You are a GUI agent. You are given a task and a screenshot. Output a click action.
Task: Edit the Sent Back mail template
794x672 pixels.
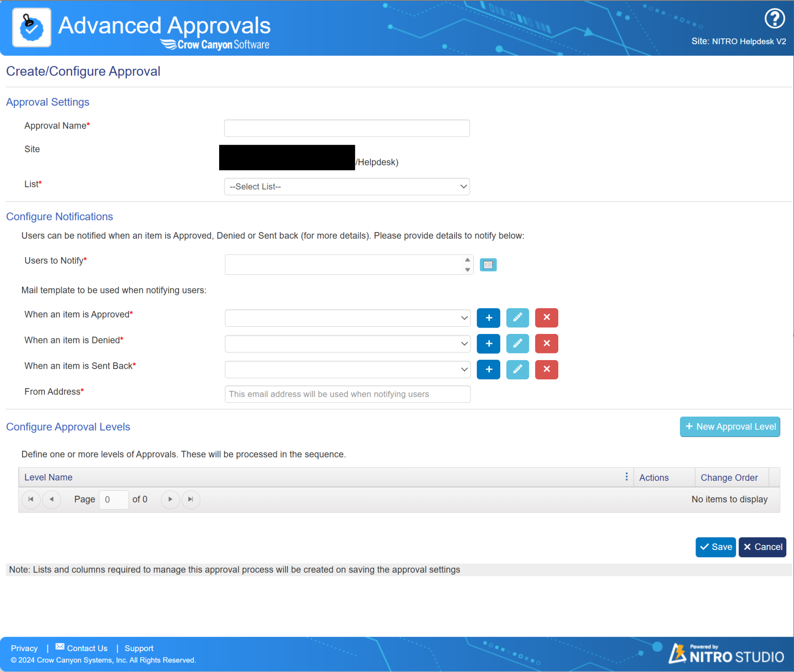tap(517, 369)
